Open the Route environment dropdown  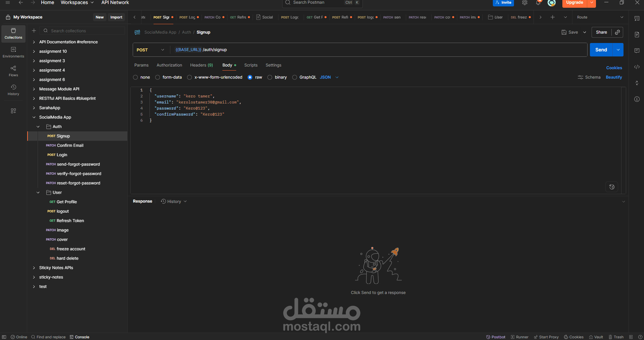coord(600,17)
